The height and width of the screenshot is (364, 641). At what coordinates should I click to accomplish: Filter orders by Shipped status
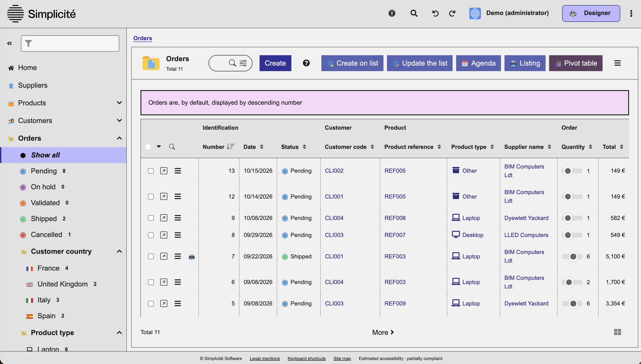coord(63,219)
